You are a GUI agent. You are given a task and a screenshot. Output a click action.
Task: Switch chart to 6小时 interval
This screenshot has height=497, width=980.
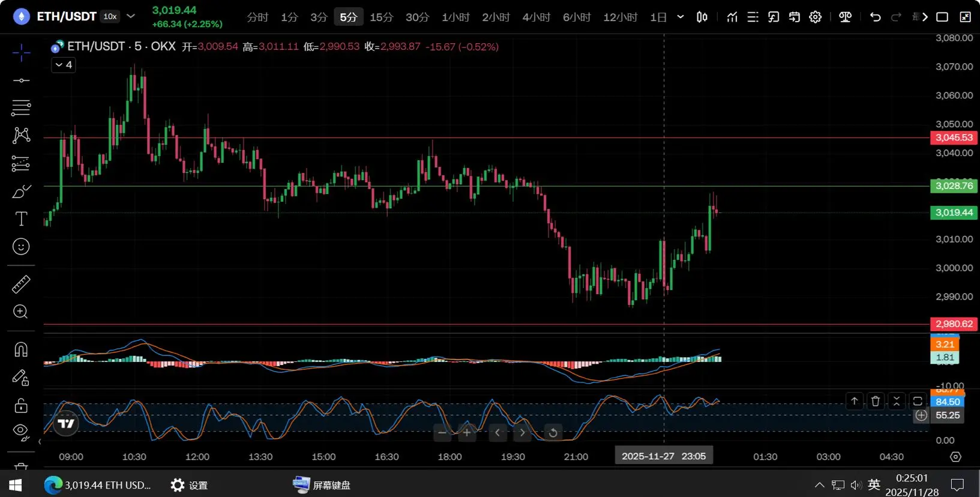(577, 17)
